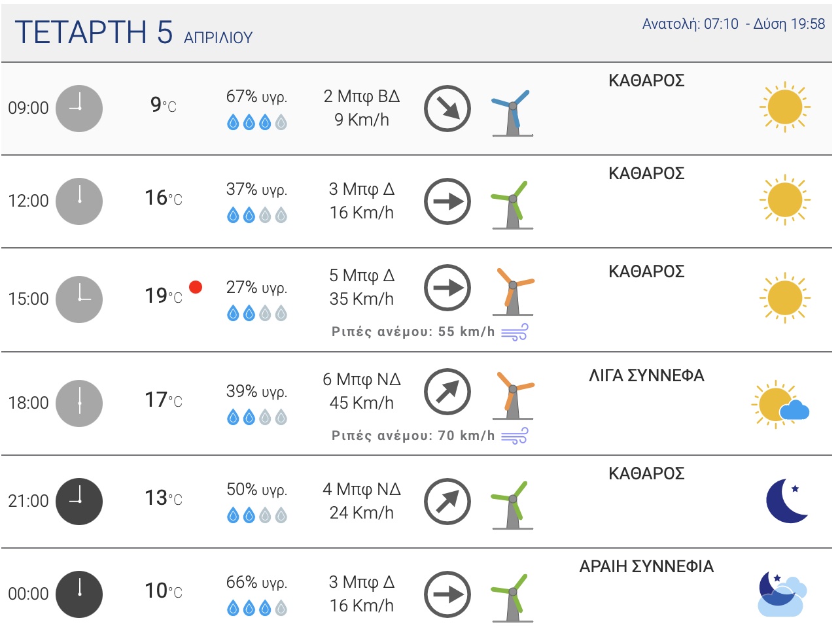The image size is (840, 633).
Task: Click the clock icon for 09:00
Action: point(79,108)
